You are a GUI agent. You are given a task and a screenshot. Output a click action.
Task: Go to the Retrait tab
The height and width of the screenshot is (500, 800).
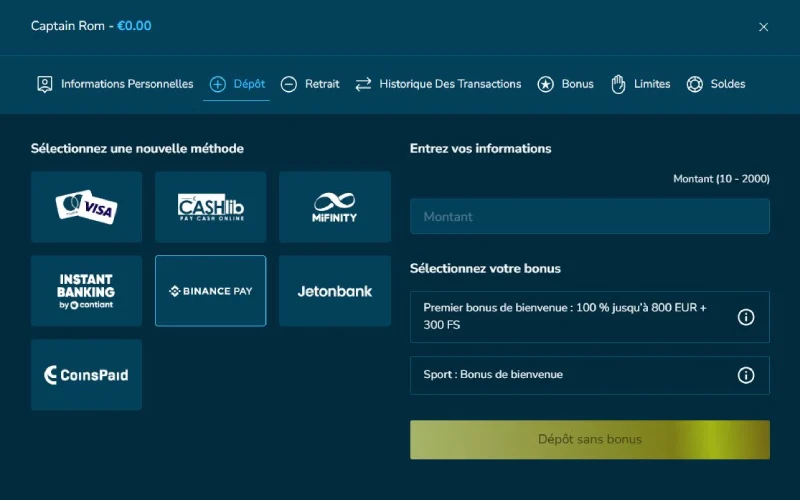pos(310,84)
